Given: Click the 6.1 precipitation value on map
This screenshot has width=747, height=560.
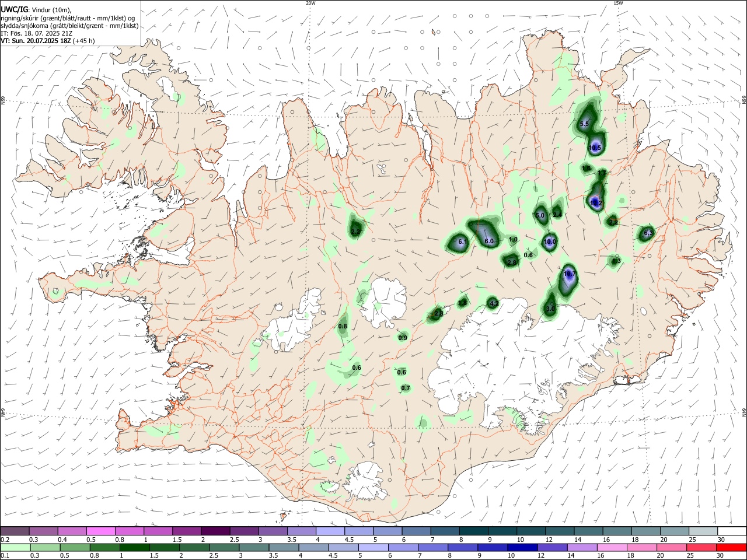Looking at the screenshot, I should point(463,242).
